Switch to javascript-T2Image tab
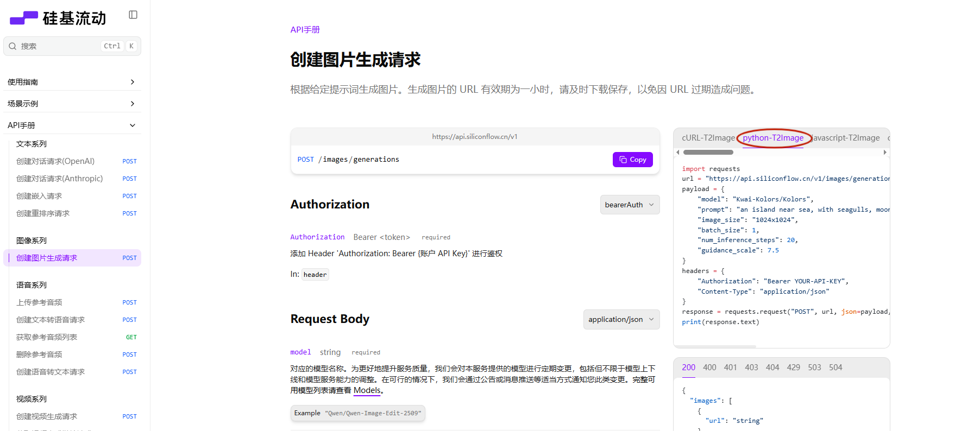The image size is (980, 431). click(845, 138)
